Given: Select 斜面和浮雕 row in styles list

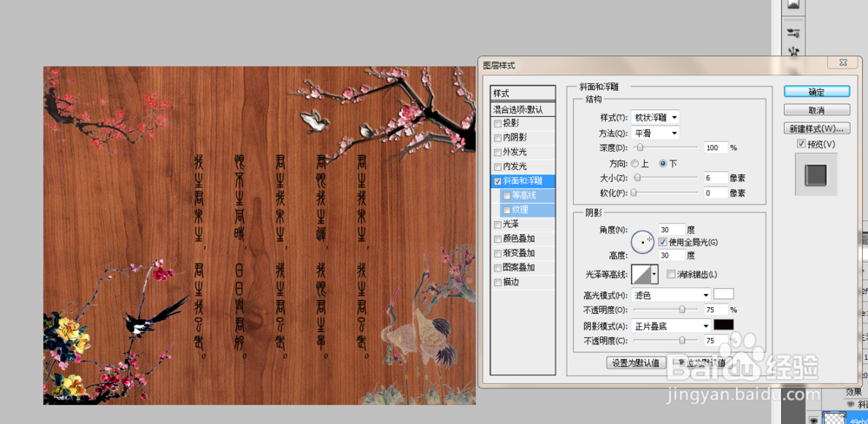Looking at the screenshot, I should (x=523, y=180).
